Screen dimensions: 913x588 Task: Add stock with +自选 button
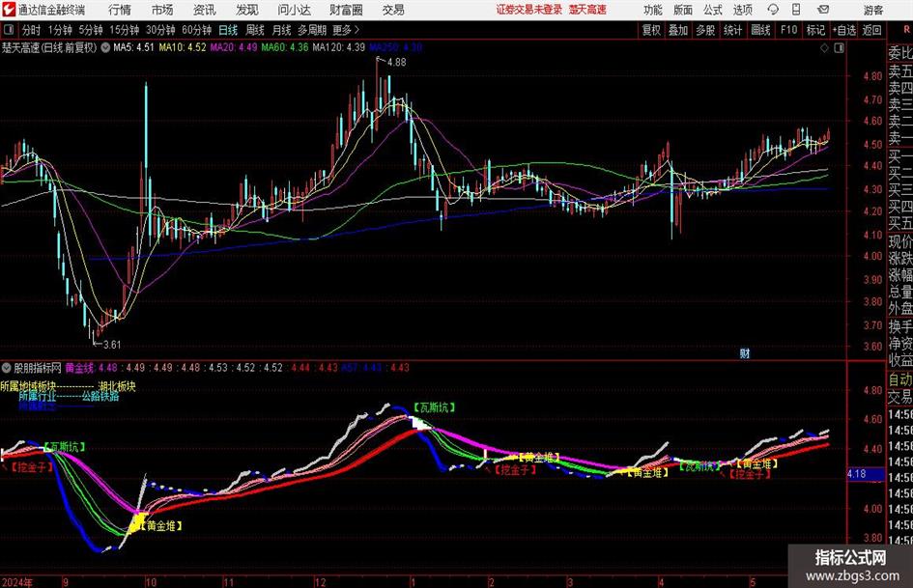point(844,30)
